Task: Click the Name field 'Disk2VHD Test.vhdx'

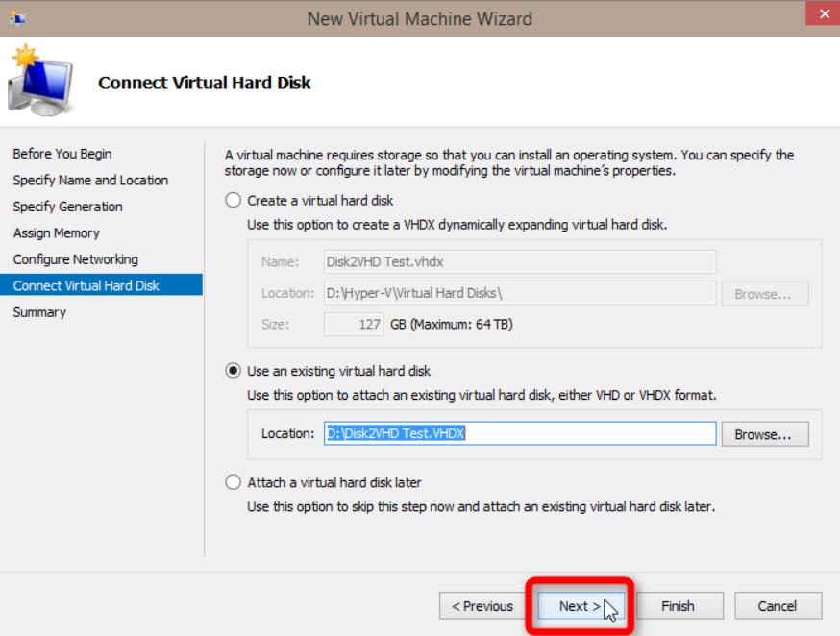Action: pyautogui.click(x=520, y=261)
